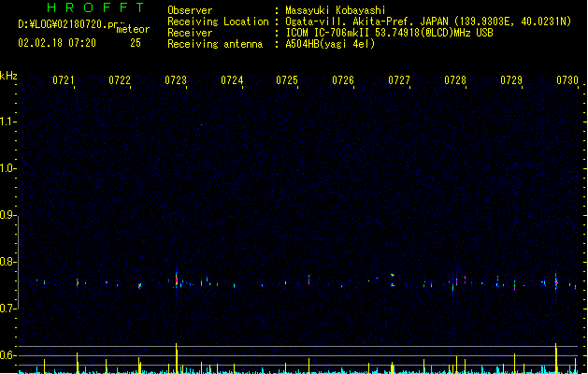Click the 0.6 kHz frequency label
588x374 pixels.
(7, 355)
